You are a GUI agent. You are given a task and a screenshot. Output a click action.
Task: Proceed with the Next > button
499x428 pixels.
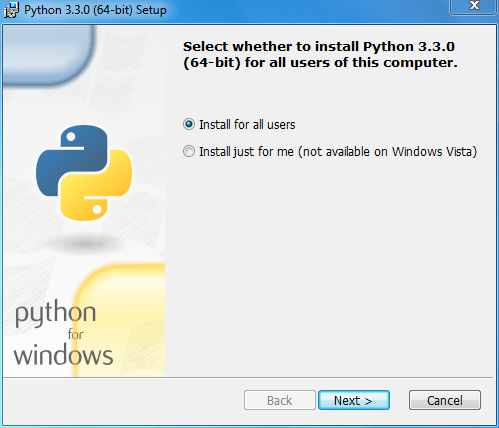pos(354,400)
